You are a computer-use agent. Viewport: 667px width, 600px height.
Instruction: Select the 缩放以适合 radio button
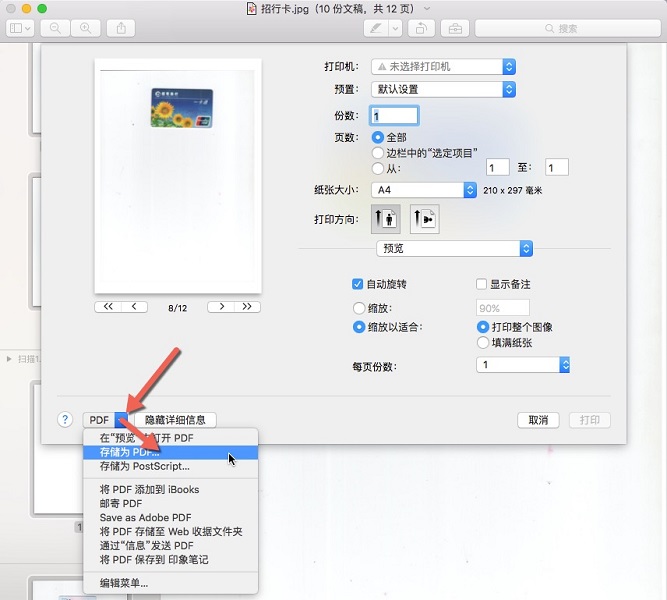pyautogui.click(x=359, y=327)
